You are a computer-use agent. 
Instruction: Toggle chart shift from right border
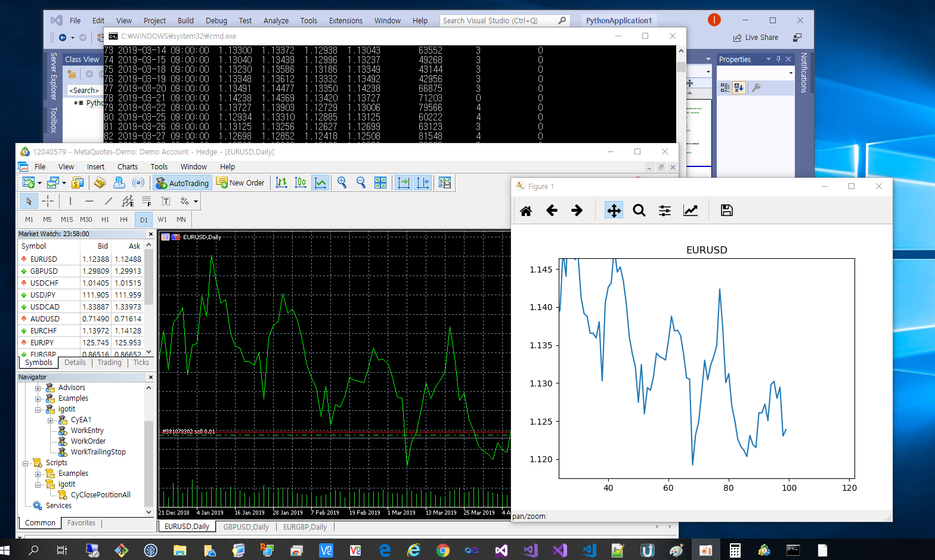pos(423,182)
